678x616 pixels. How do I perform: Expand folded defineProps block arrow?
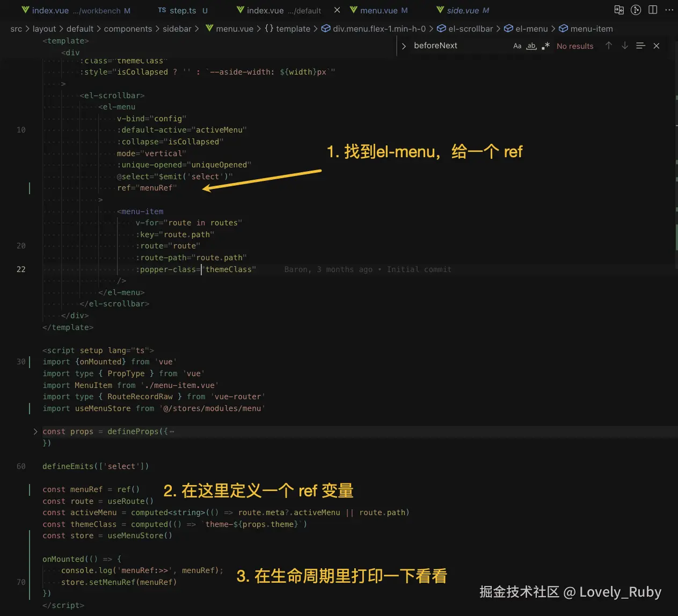(x=35, y=431)
